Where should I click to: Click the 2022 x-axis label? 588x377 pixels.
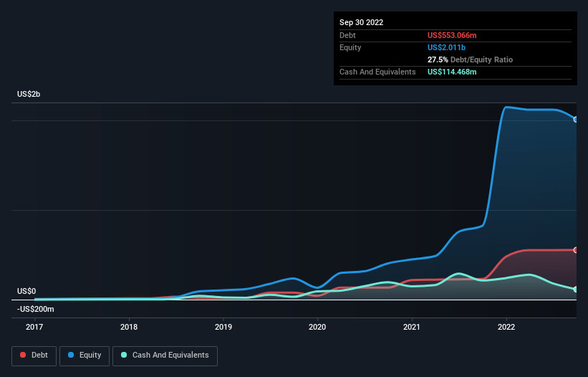[506, 327]
